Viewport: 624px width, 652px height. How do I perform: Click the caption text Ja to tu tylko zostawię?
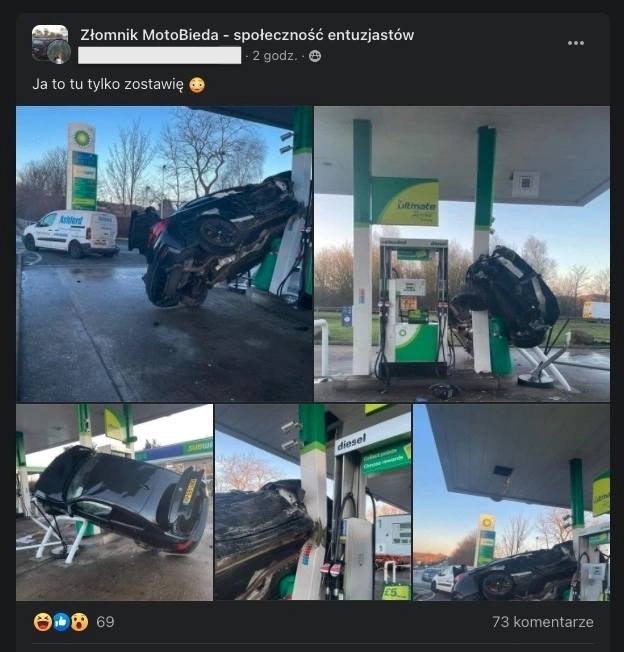[108, 84]
